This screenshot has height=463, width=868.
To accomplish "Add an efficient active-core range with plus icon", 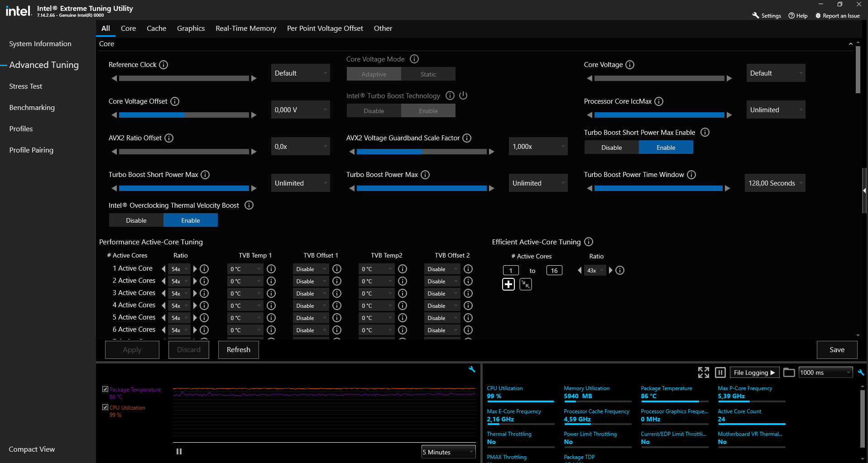I will coord(508,284).
